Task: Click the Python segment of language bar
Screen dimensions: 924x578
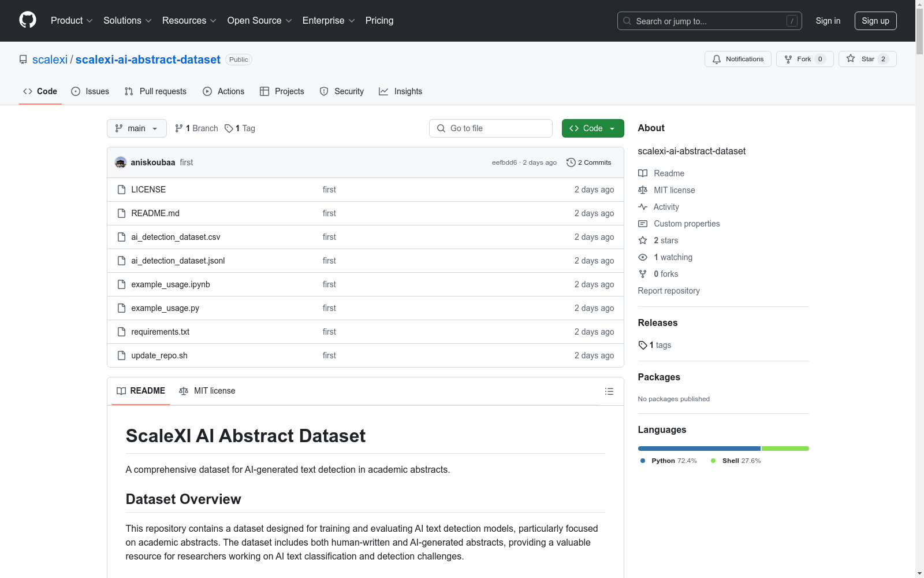Action: pyautogui.click(x=699, y=449)
